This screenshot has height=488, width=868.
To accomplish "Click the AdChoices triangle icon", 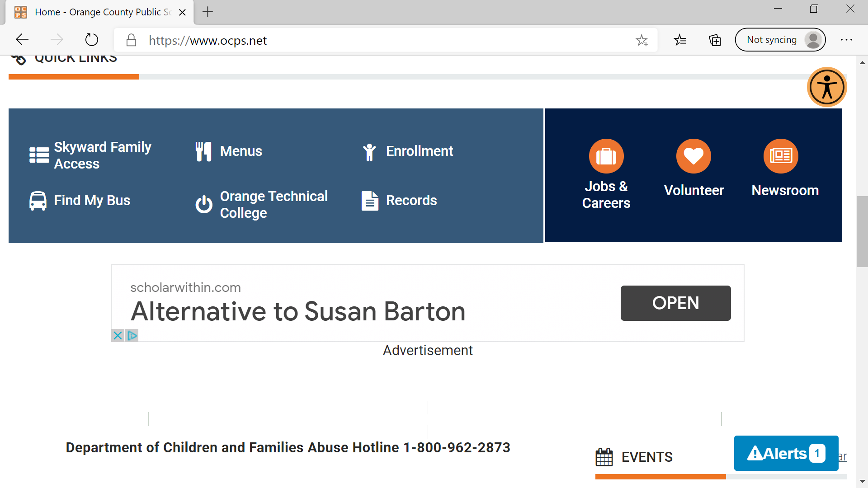I will coord(132,335).
